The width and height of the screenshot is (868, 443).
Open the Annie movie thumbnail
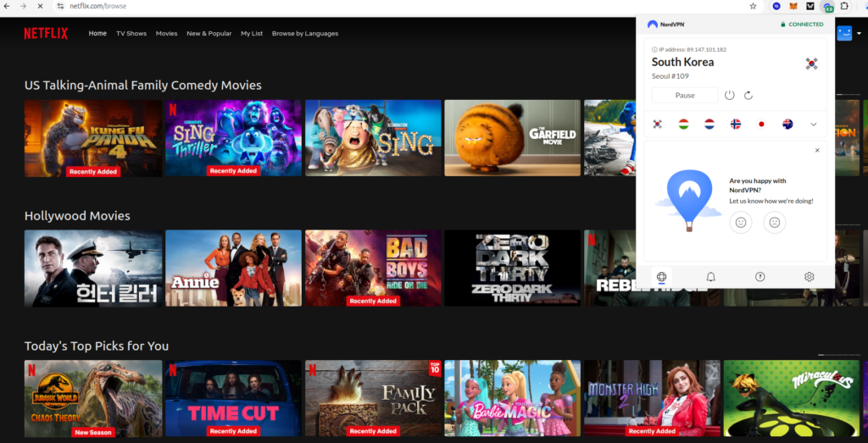[233, 269]
